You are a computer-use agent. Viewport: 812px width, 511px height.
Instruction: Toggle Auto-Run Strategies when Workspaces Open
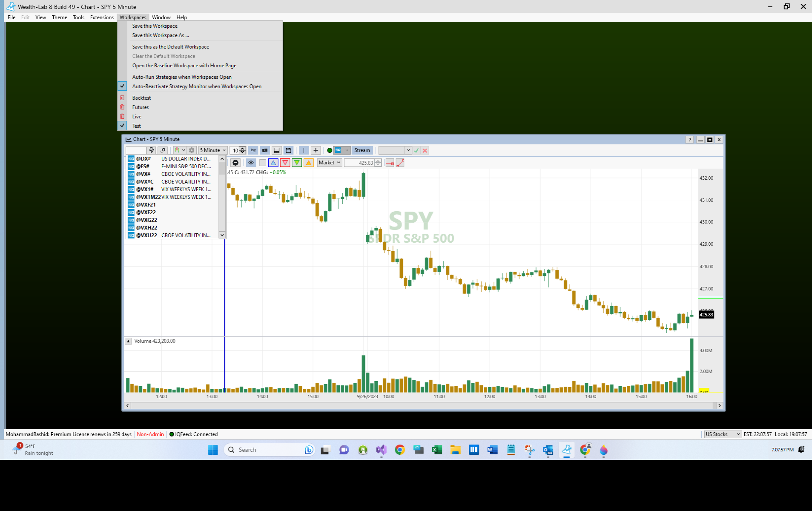pos(200,77)
